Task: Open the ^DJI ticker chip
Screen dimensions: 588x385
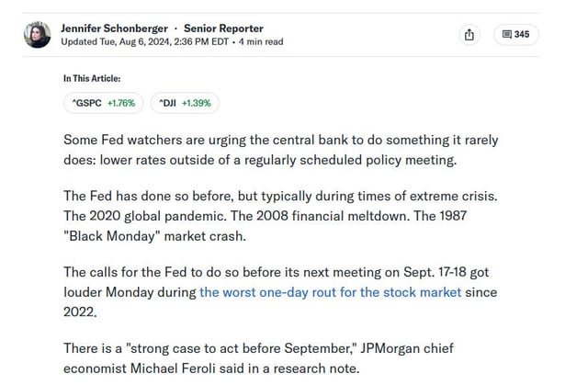Action: point(185,103)
